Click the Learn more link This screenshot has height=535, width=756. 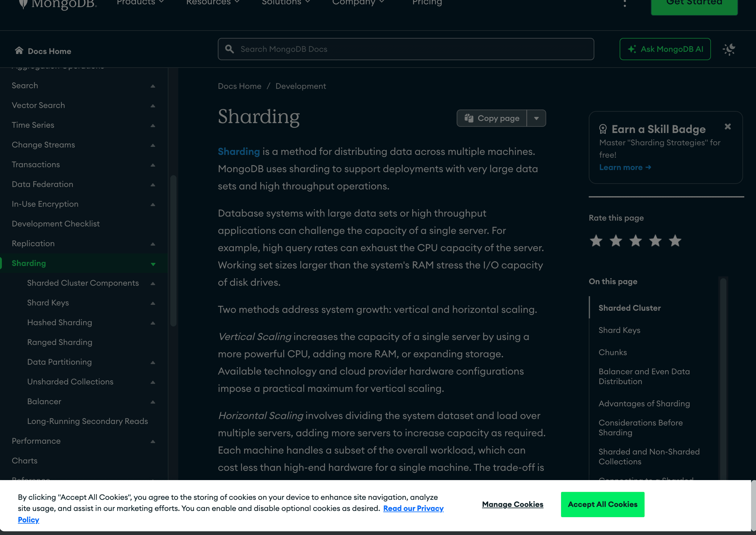pyautogui.click(x=625, y=167)
